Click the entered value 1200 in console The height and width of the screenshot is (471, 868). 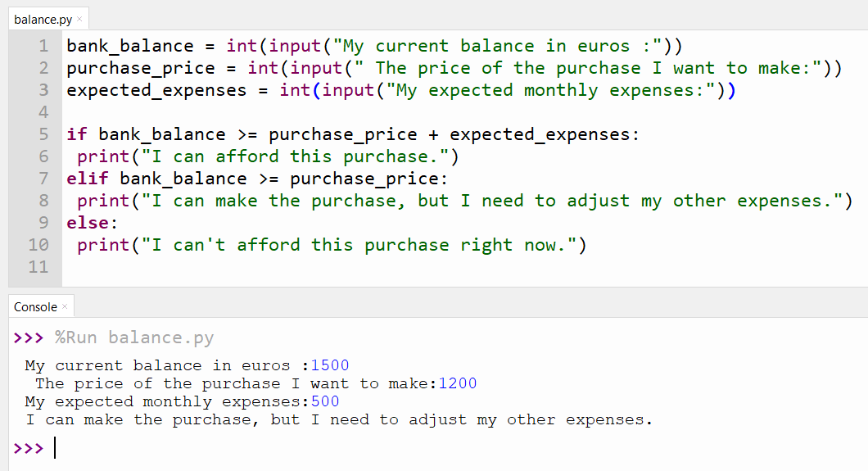(x=457, y=383)
